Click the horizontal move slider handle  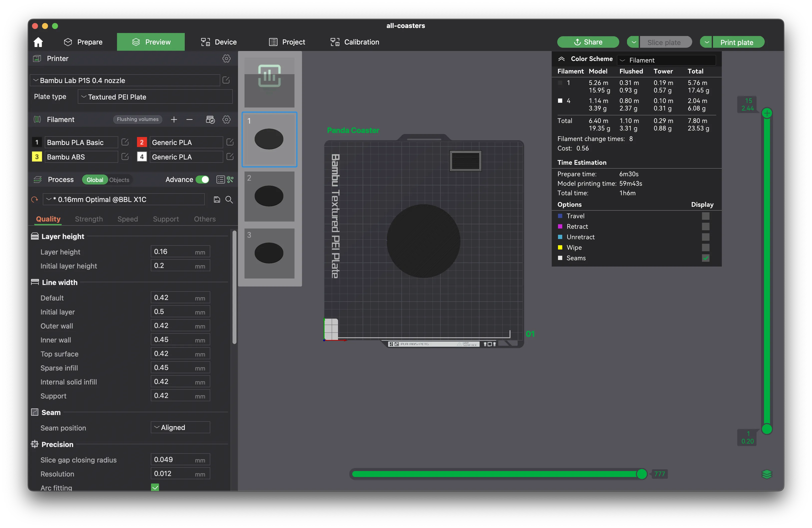tap(642, 474)
